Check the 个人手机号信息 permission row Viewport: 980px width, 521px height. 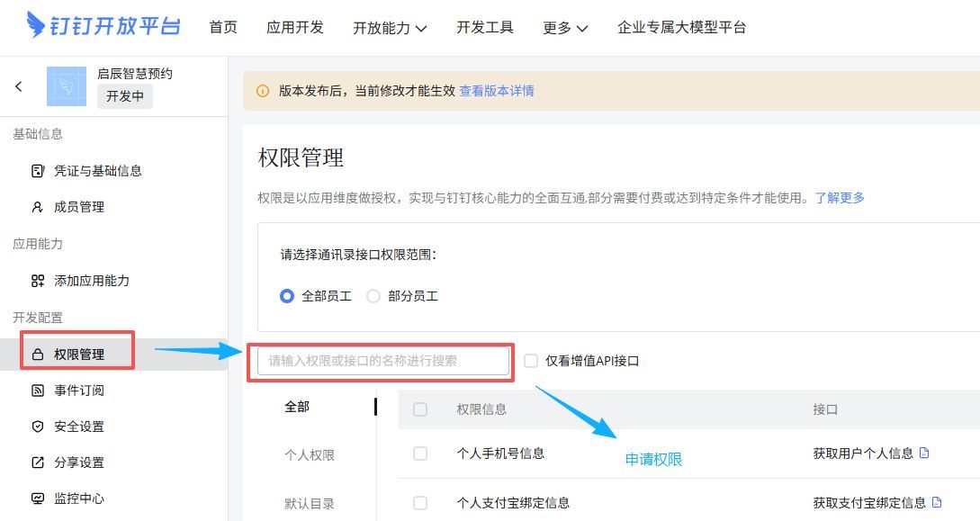[x=420, y=454]
